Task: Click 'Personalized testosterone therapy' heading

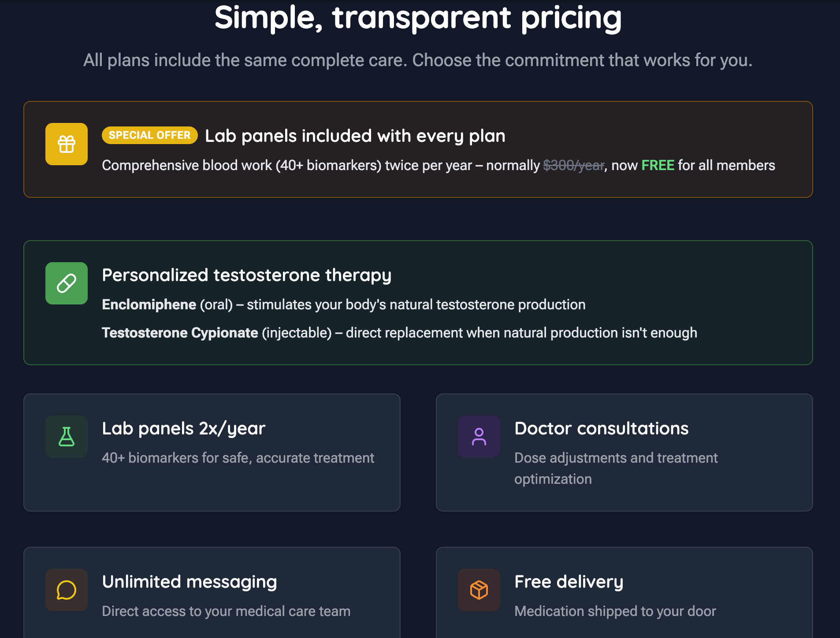Action: tap(246, 275)
